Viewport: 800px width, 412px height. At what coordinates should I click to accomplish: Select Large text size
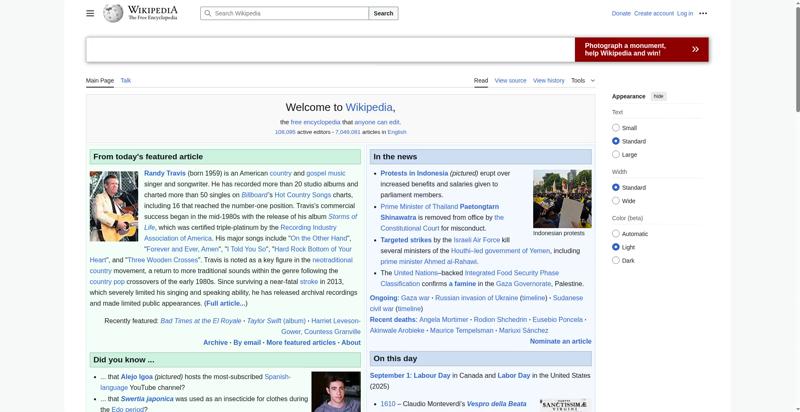(616, 154)
